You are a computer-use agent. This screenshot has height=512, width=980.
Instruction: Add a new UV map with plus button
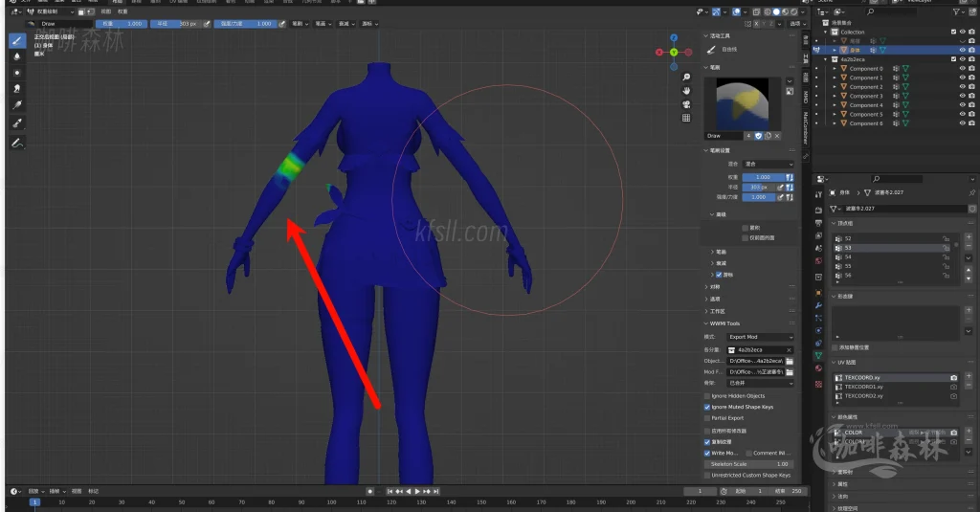coord(969,376)
